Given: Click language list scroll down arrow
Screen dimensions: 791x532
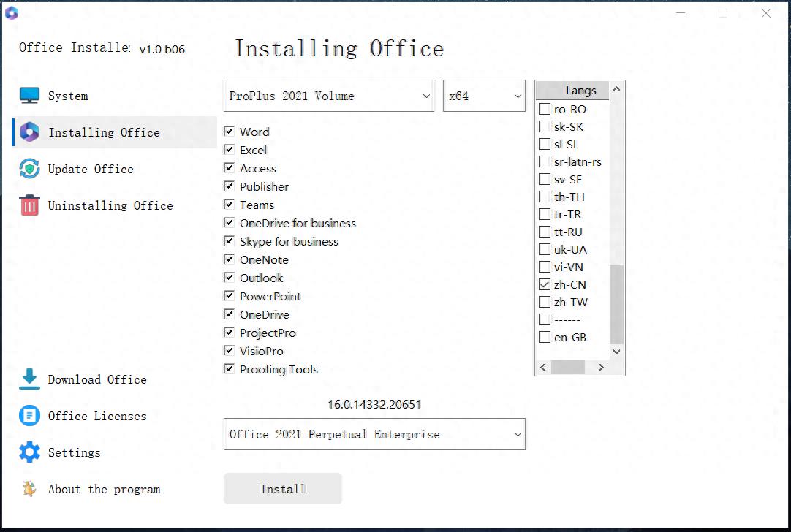Looking at the screenshot, I should click(x=616, y=351).
